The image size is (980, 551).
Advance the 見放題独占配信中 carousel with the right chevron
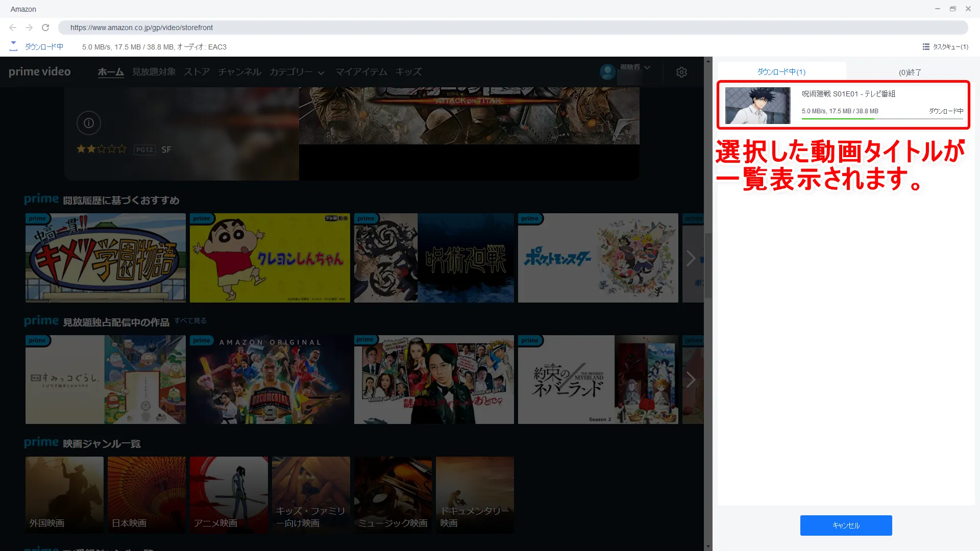click(691, 380)
